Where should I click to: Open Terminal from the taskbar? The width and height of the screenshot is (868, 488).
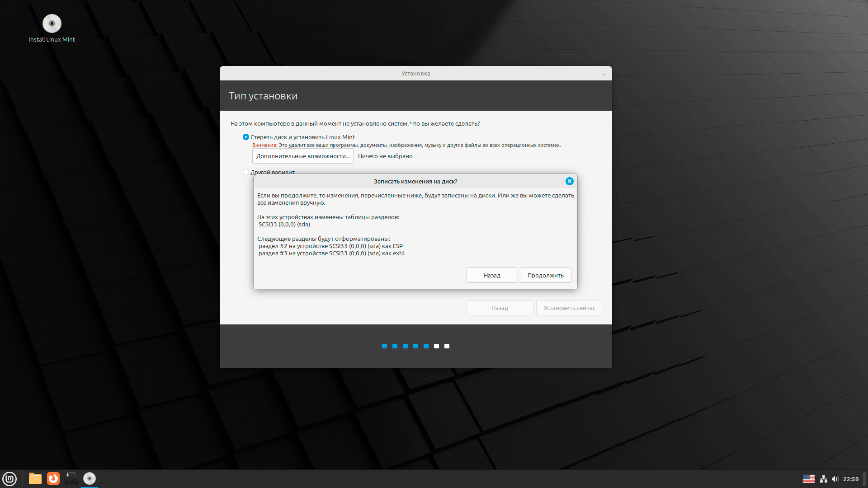[71, 479]
